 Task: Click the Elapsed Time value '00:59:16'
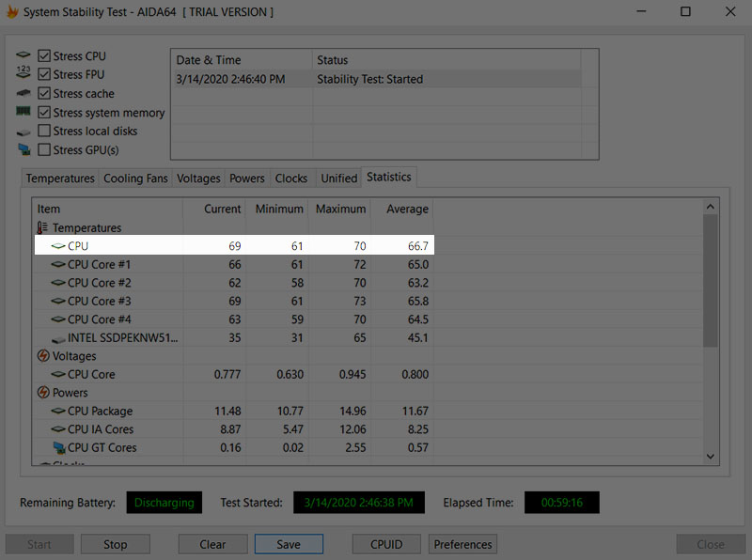(x=562, y=503)
